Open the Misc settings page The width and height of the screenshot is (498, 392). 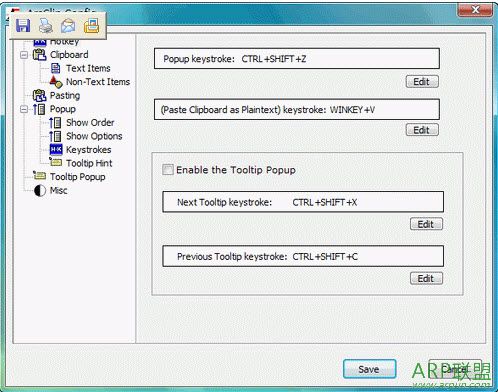(x=59, y=191)
